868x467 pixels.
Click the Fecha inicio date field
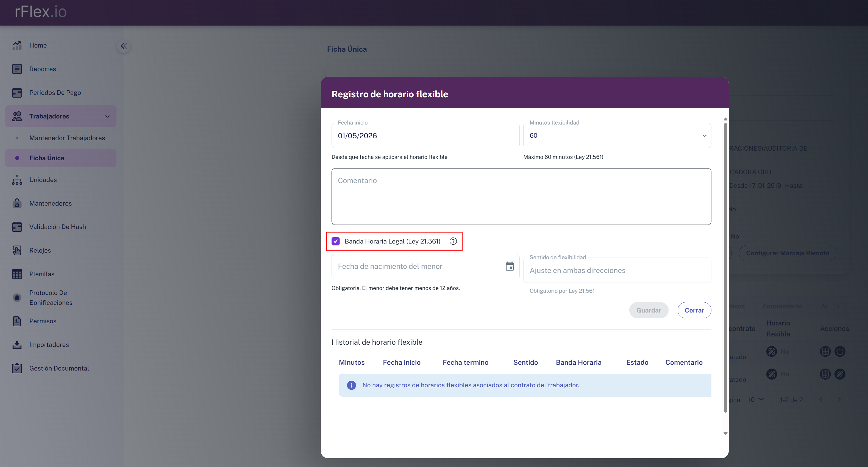coord(425,136)
